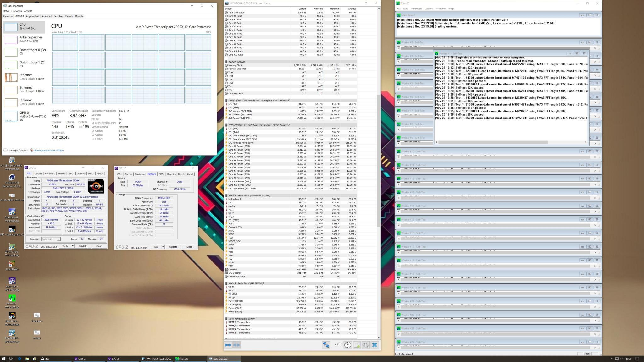Switch to Caches tab in CPU-Z CPU window
This screenshot has height=362, width=644.
(x=38, y=173)
